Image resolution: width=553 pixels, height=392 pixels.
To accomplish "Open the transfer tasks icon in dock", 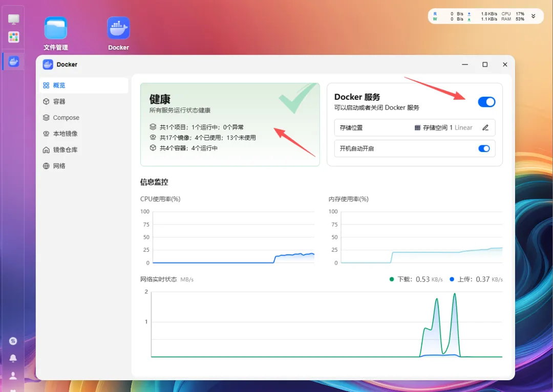I will [13, 341].
